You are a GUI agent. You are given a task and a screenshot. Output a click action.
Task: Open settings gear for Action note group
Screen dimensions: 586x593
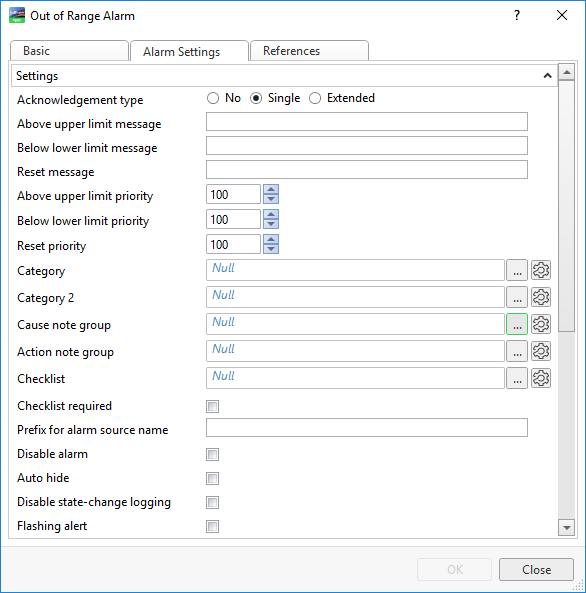[541, 351]
